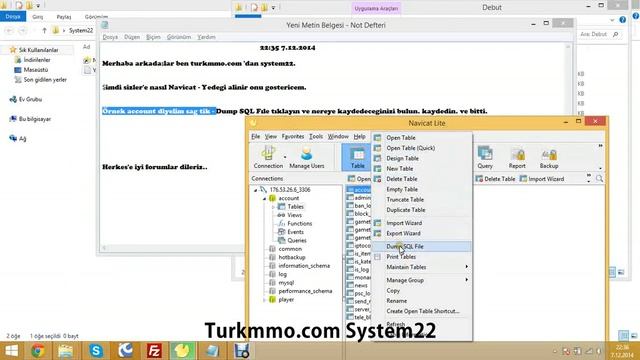Open Navicat View menu
640x360 pixels.
(x=271, y=136)
